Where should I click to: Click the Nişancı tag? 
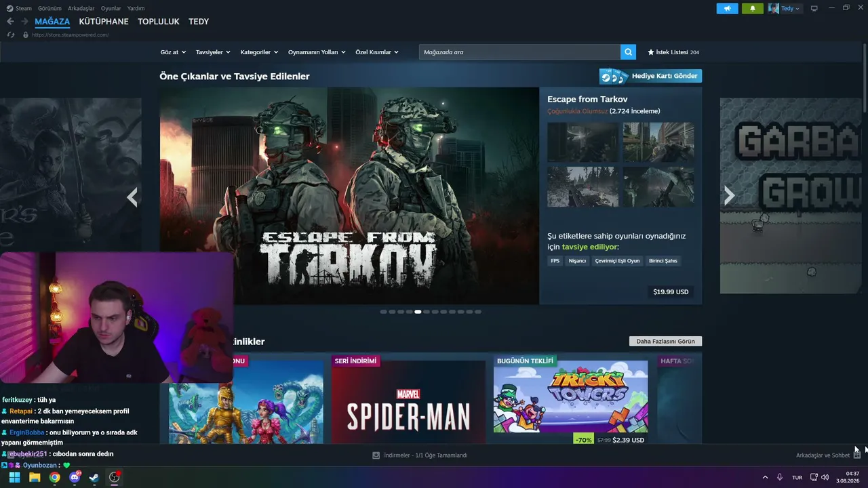pyautogui.click(x=577, y=261)
